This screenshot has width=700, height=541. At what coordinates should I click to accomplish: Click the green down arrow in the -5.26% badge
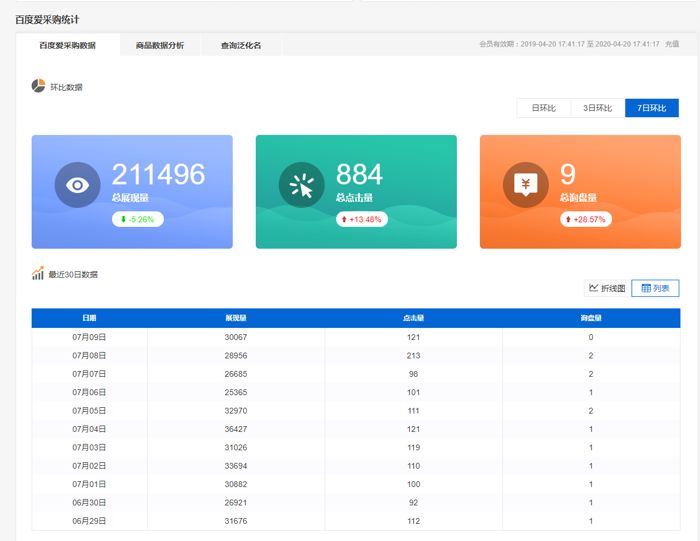[x=124, y=219]
